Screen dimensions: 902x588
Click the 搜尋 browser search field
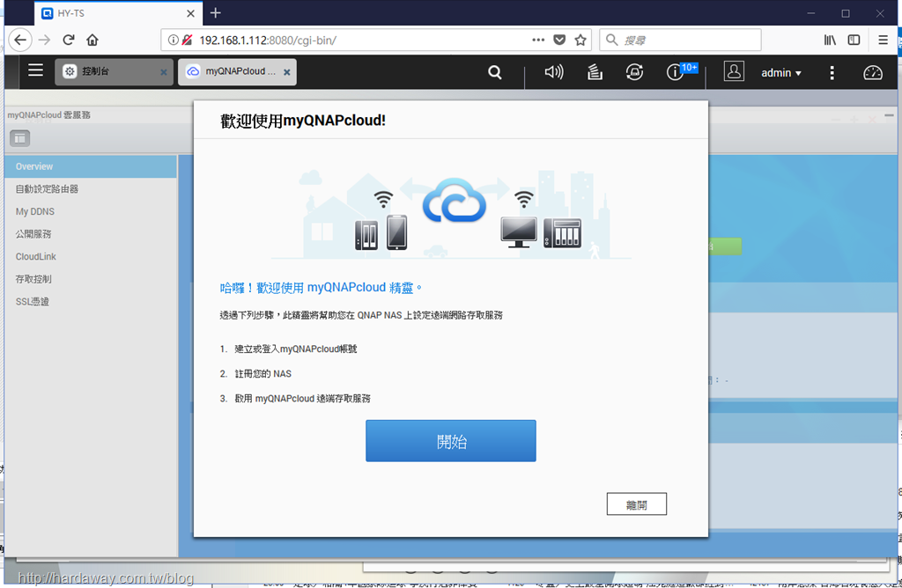pyautogui.click(x=681, y=40)
